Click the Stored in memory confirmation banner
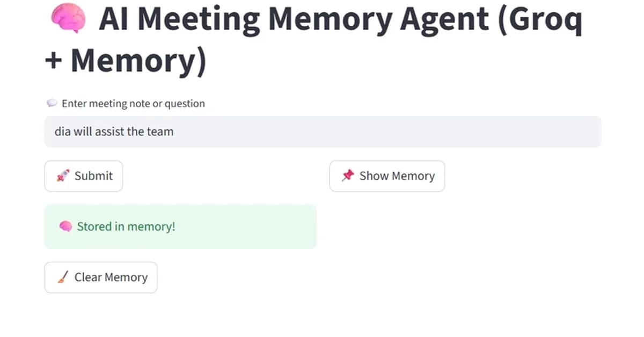 (180, 226)
